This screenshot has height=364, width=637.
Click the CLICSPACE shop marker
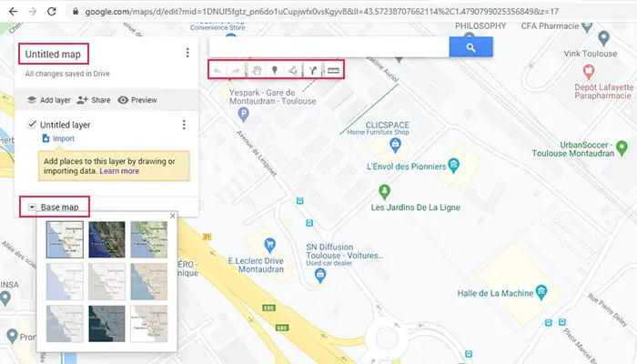395,145
